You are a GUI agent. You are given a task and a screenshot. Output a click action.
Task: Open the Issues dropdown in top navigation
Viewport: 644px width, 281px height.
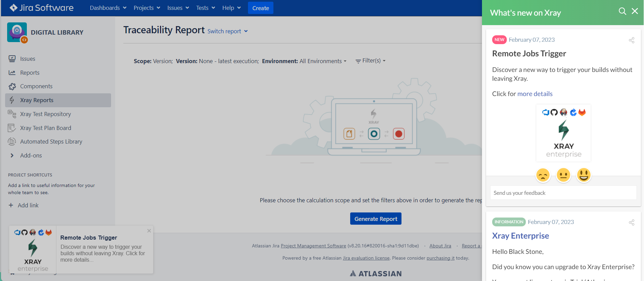point(178,8)
